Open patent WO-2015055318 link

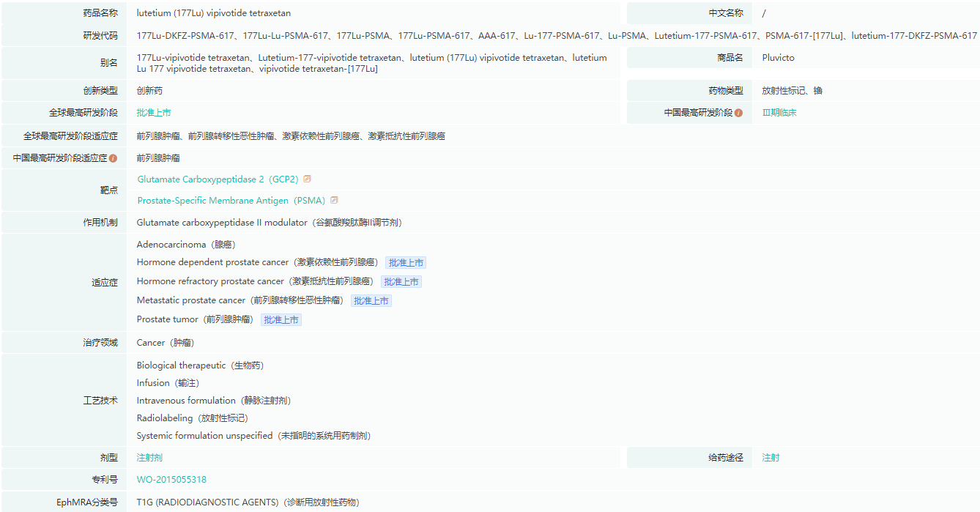[171, 480]
